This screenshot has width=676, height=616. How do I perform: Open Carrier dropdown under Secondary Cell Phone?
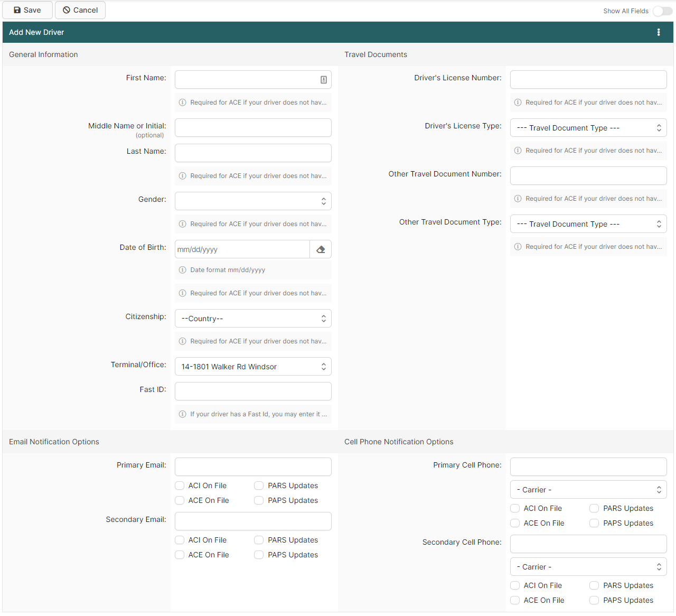[588, 567]
